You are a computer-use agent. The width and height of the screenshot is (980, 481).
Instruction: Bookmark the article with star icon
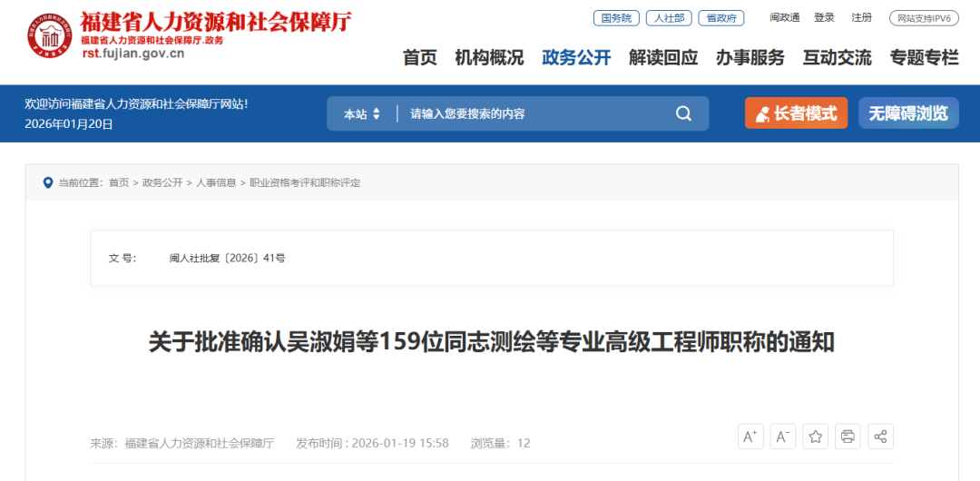coord(816,437)
